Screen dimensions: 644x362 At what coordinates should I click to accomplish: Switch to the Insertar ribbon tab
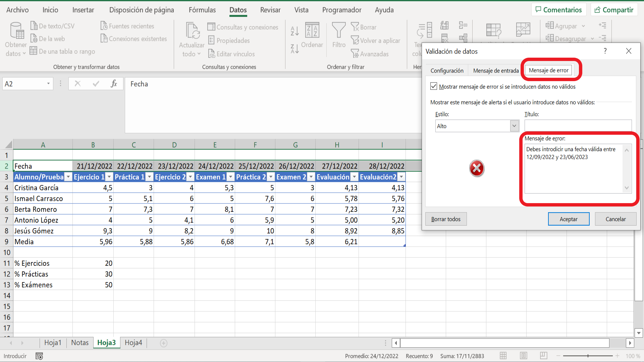tap(83, 10)
